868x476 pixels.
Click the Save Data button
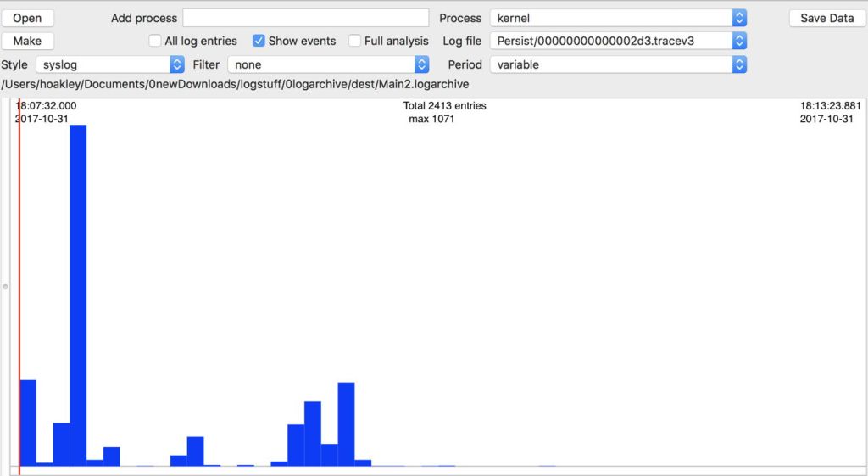(826, 18)
